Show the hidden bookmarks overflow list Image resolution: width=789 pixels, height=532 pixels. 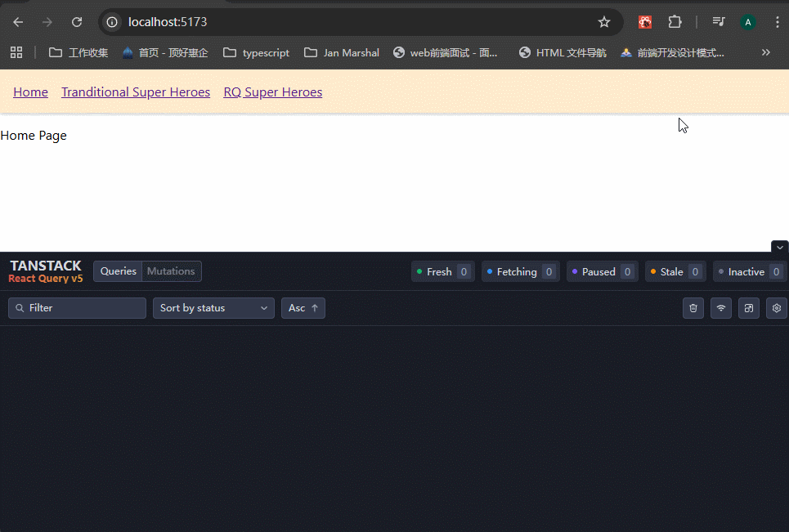[766, 52]
